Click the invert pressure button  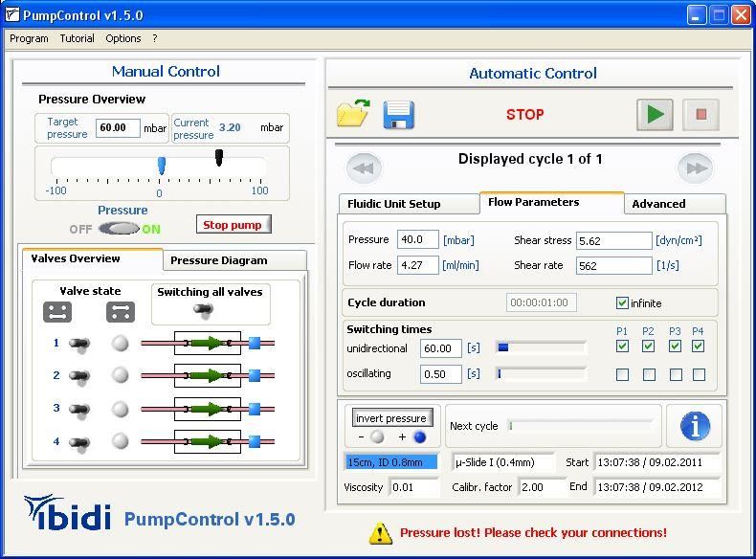point(392,418)
